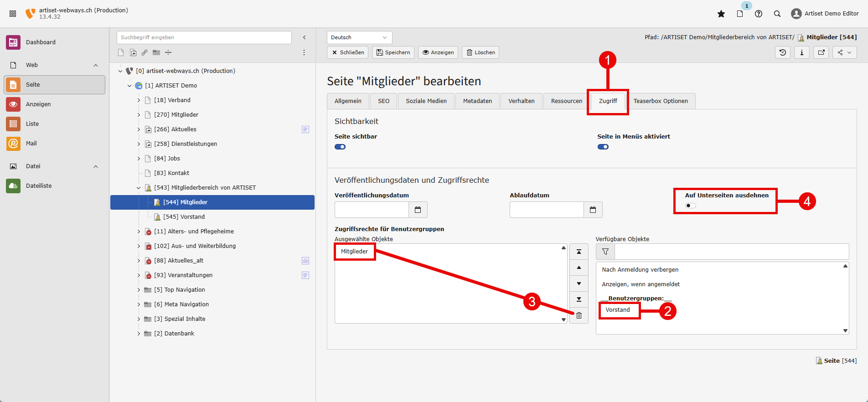Open bookmarks star icon

click(721, 14)
